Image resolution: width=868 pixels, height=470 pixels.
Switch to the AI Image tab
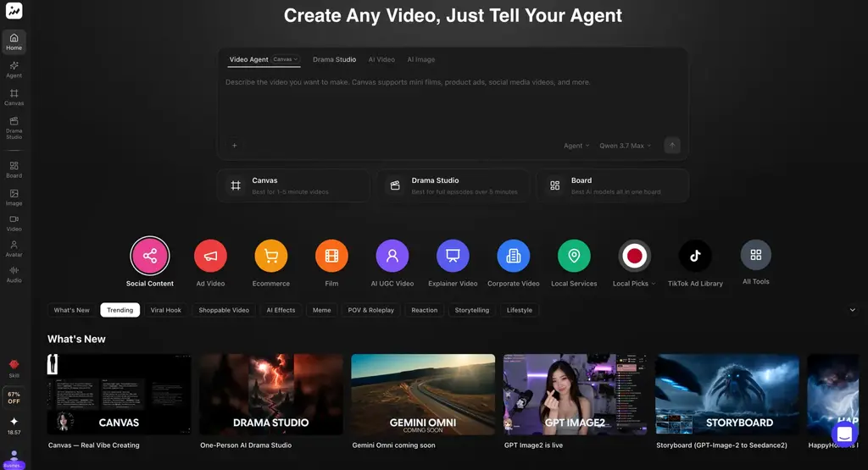tap(420, 59)
